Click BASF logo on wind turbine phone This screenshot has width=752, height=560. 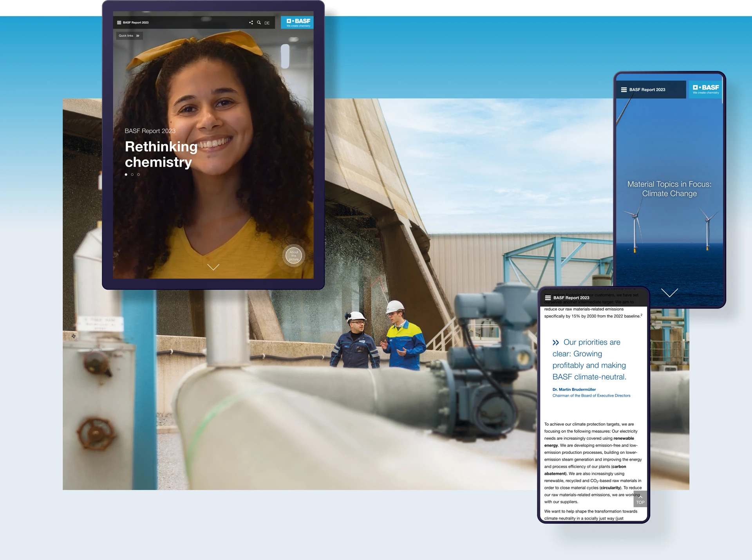[705, 89]
